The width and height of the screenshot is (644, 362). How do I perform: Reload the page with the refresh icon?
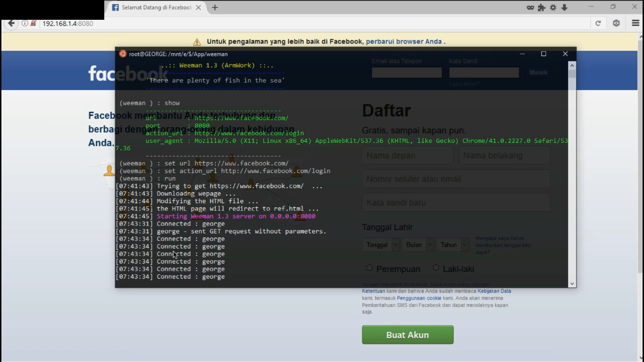(x=598, y=23)
